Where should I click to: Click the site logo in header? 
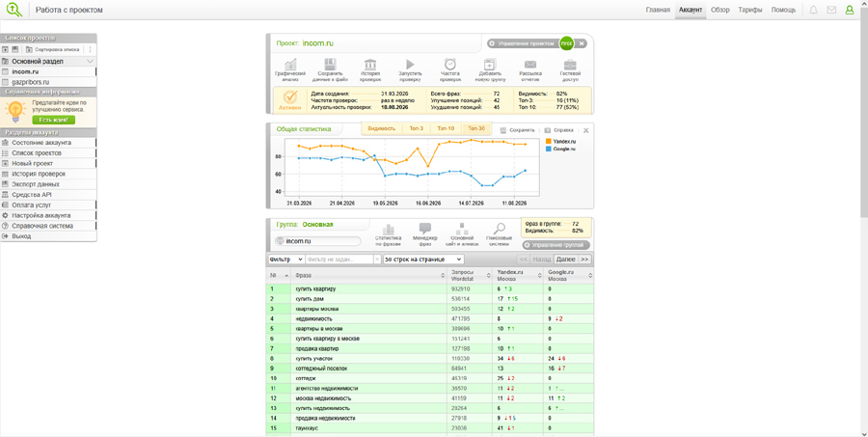click(14, 10)
